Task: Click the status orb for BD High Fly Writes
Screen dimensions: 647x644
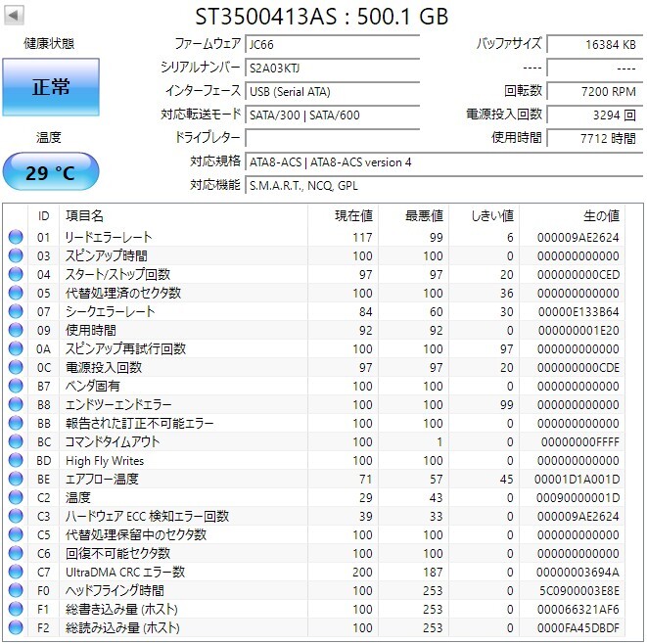Action: point(16,460)
